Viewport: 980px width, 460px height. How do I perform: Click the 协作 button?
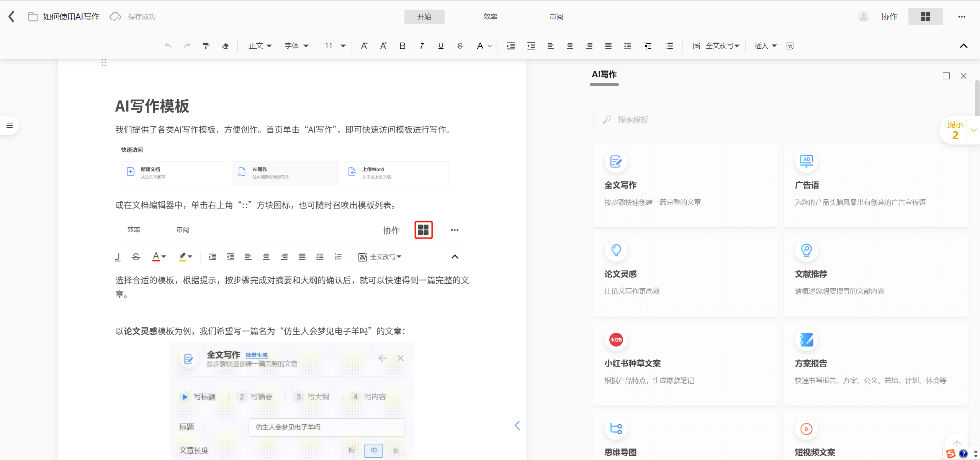click(889, 16)
